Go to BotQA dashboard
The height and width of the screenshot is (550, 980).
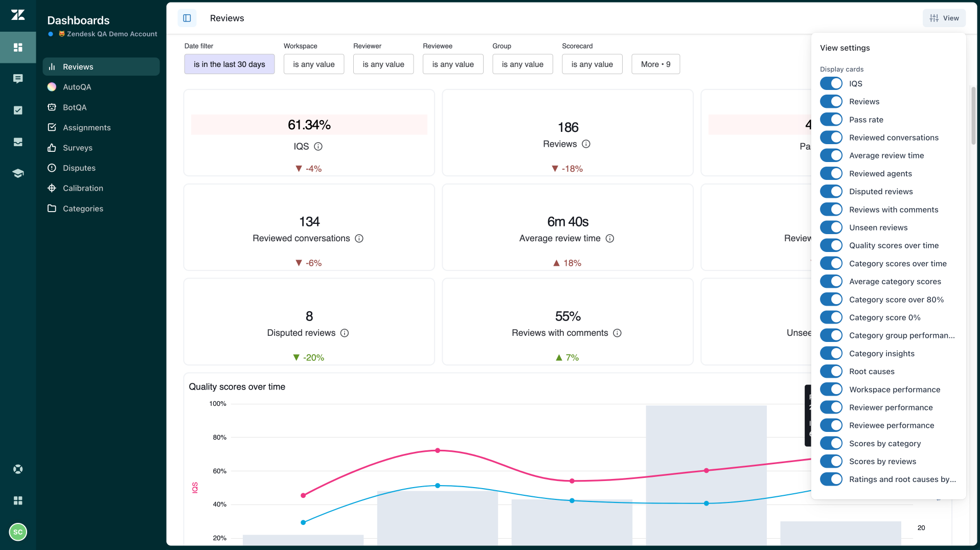pos(101,107)
